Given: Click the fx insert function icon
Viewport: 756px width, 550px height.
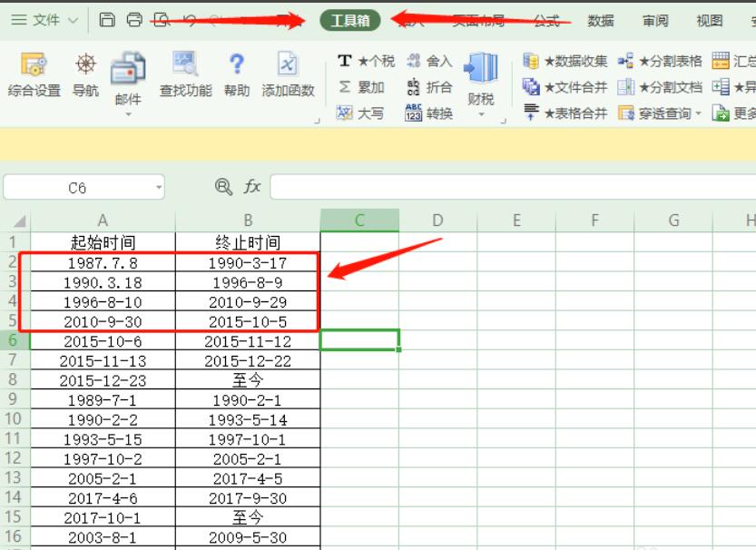Looking at the screenshot, I should [251, 187].
